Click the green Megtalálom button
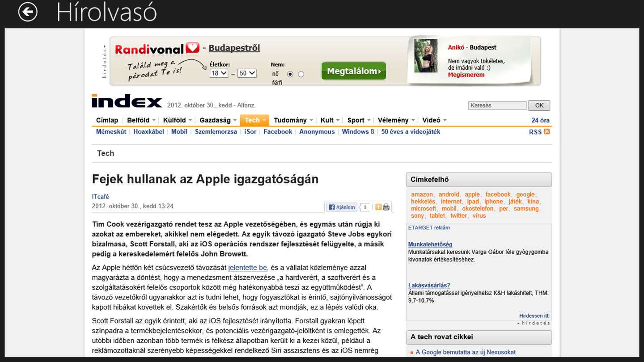644x362 pixels. pos(354,71)
